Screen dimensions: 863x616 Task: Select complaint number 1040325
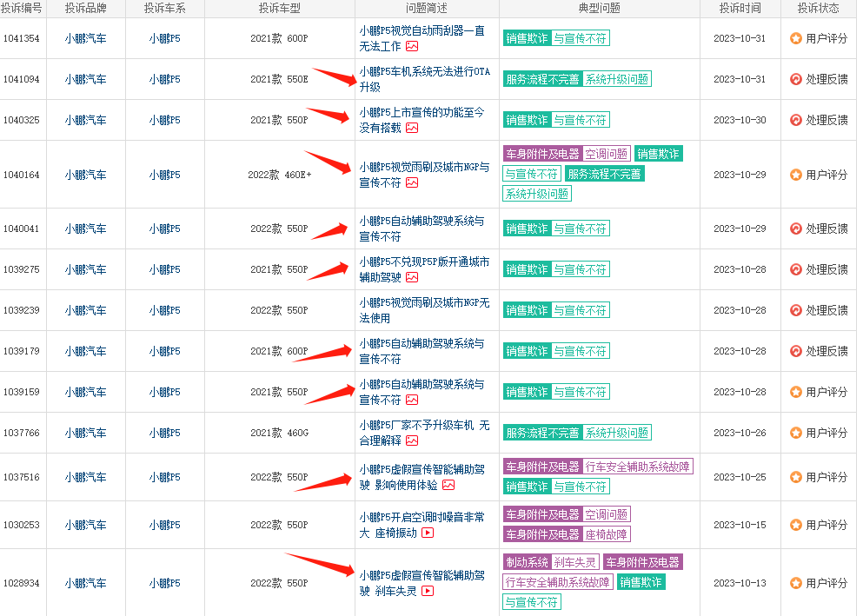click(22, 120)
